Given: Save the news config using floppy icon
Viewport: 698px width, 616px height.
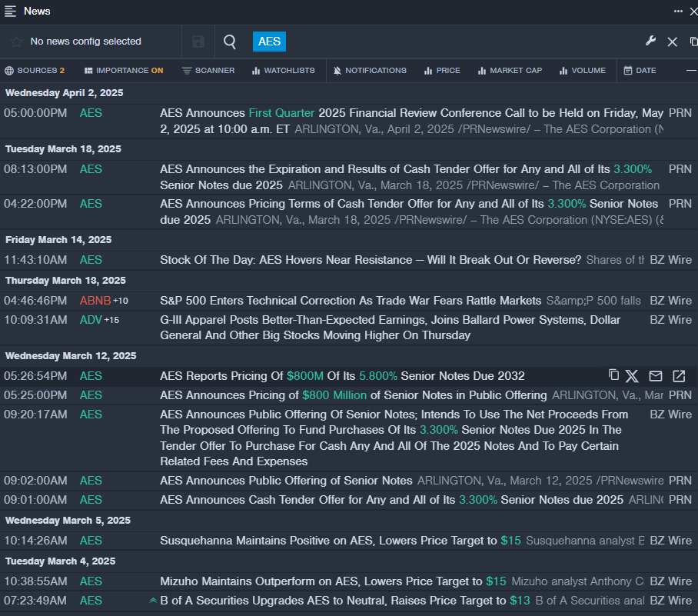Looking at the screenshot, I should 198,42.
